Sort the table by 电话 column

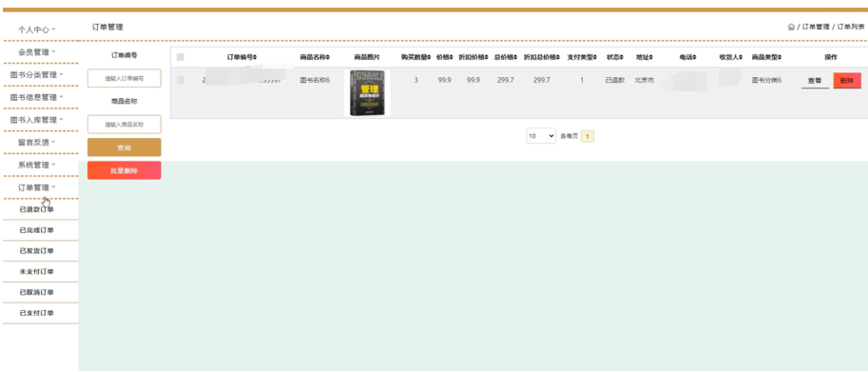(688, 57)
